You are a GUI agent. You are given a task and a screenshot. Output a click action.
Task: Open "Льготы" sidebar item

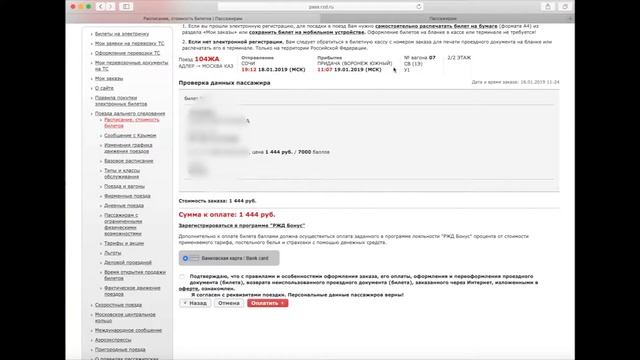pyautogui.click(x=112, y=253)
